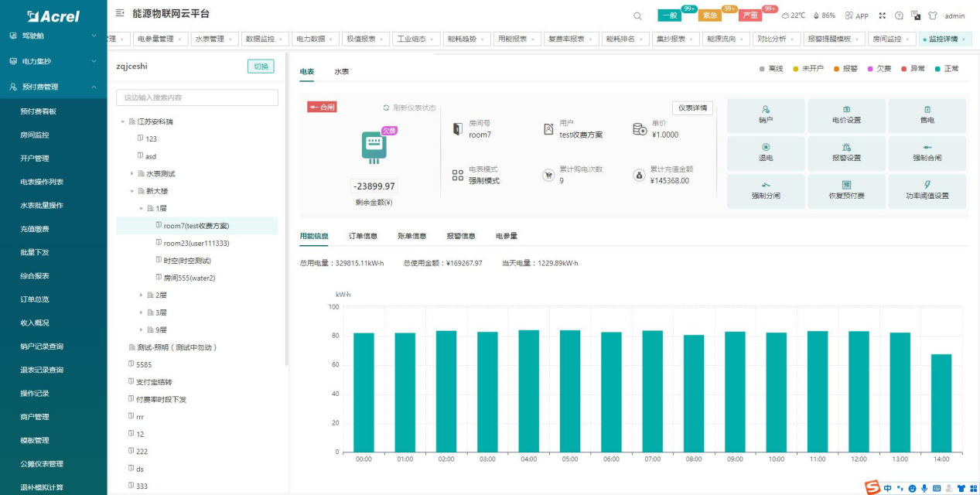Toggle the sidebar collapse hamburger icon
Screen dimensions: 980x495
pyautogui.click(x=120, y=13)
